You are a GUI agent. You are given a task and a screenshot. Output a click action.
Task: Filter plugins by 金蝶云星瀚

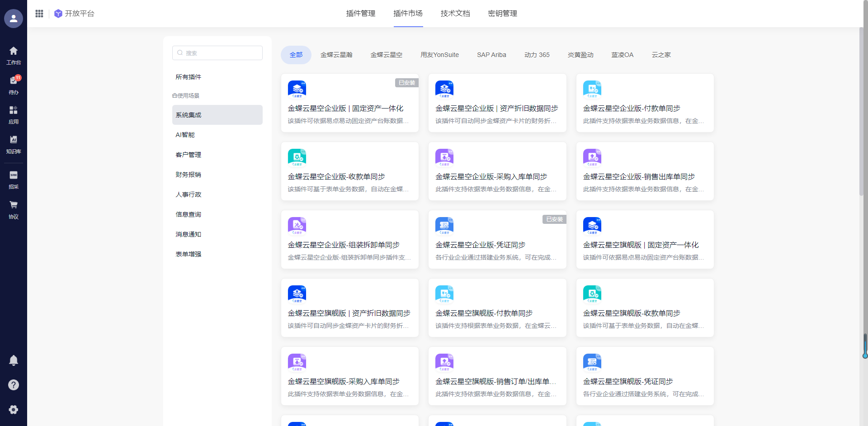336,55
